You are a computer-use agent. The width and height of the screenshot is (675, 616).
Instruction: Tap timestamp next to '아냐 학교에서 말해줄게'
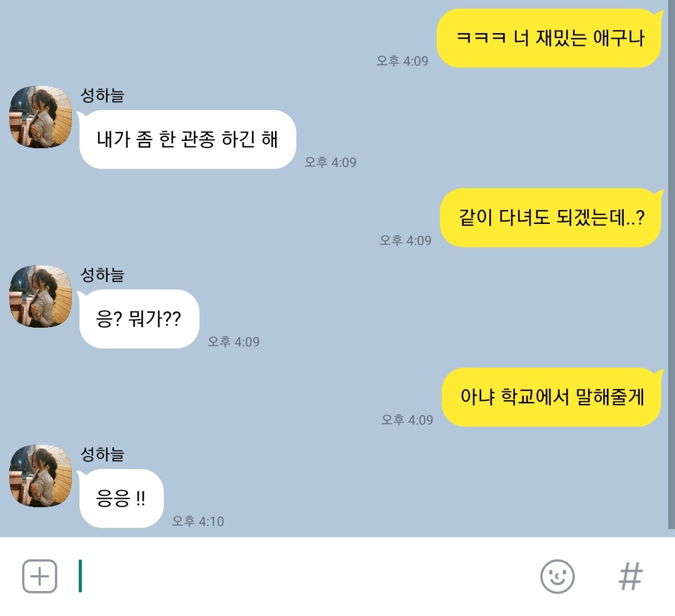tap(407, 420)
